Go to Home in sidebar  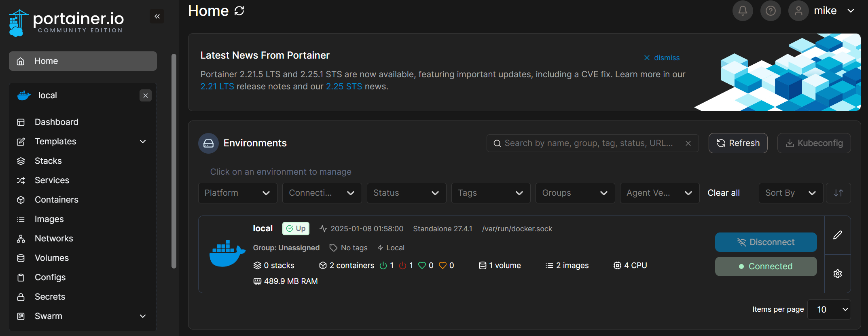click(x=83, y=61)
